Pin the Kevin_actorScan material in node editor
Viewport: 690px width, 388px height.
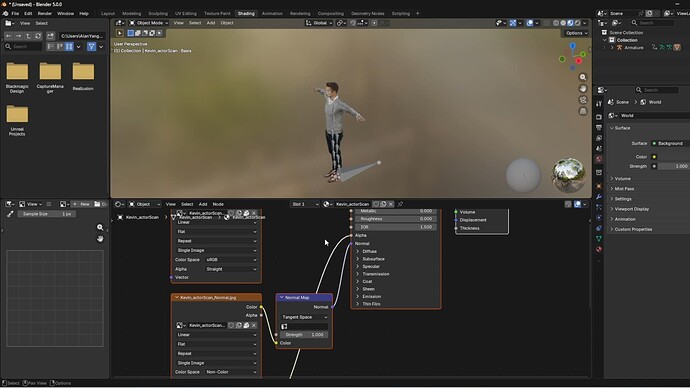tap(400, 204)
